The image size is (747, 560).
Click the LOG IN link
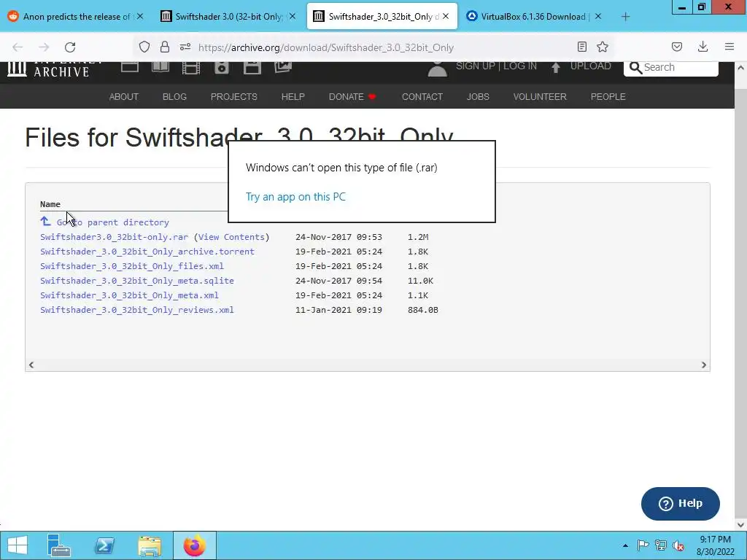click(x=519, y=66)
